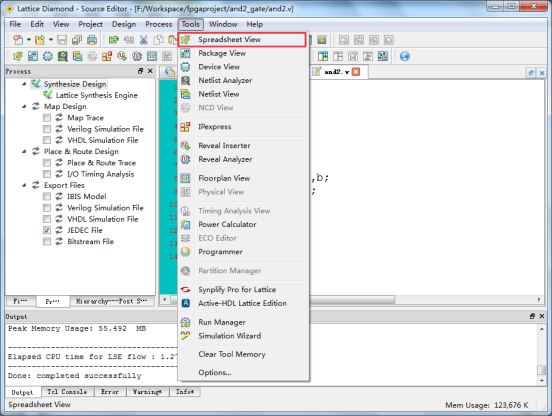
Task: Enable I/O Timing Analysis checkbox
Action: click(47, 174)
